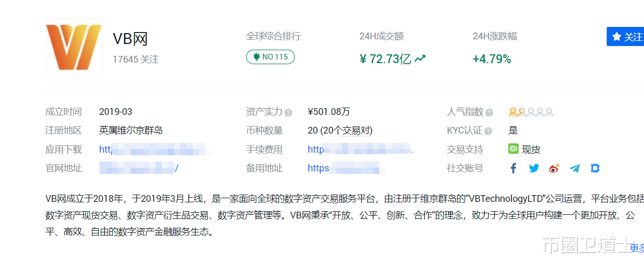The height and width of the screenshot is (266, 644).
Task: Click the VB网 title text
Action: tap(131, 39)
